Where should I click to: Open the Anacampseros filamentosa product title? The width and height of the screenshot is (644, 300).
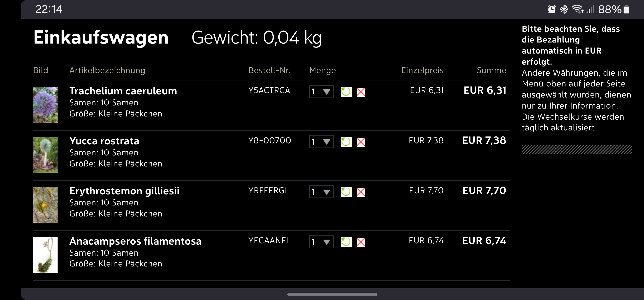[x=135, y=241]
